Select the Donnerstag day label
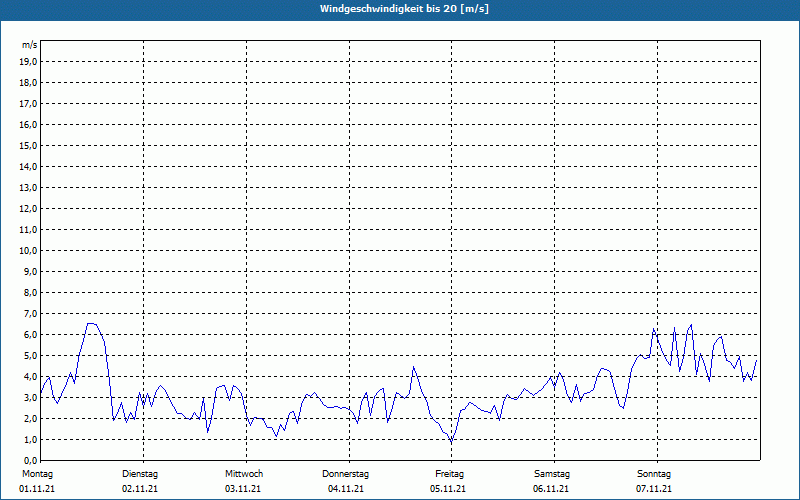The width and height of the screenshot is (800, 500). tap(345, 474)
